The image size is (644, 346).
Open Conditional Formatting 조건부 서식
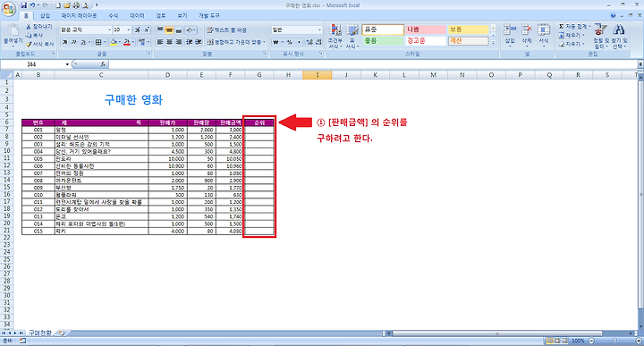(335, 36)
